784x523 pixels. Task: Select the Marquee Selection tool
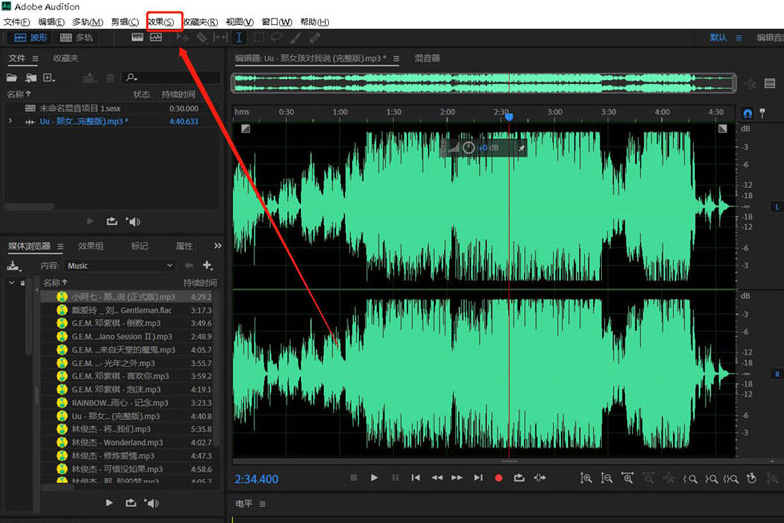click(x=259, y=38)
